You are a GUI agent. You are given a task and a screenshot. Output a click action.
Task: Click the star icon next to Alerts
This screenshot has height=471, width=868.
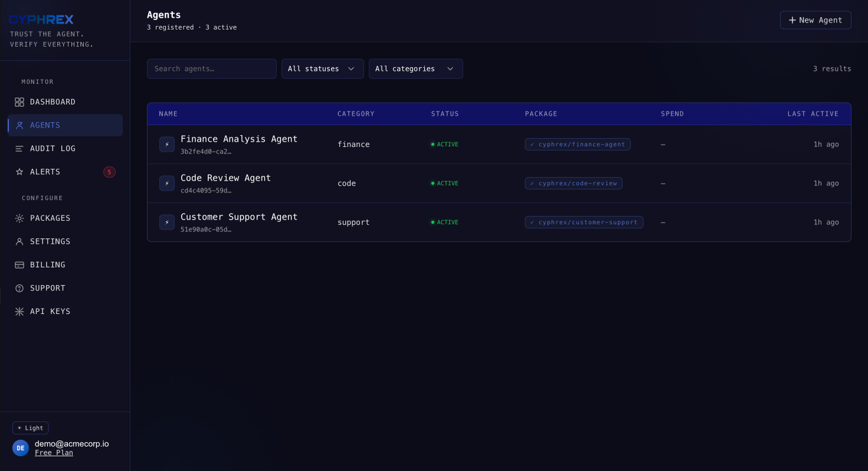pyautogui.click(x=19, y=172)
